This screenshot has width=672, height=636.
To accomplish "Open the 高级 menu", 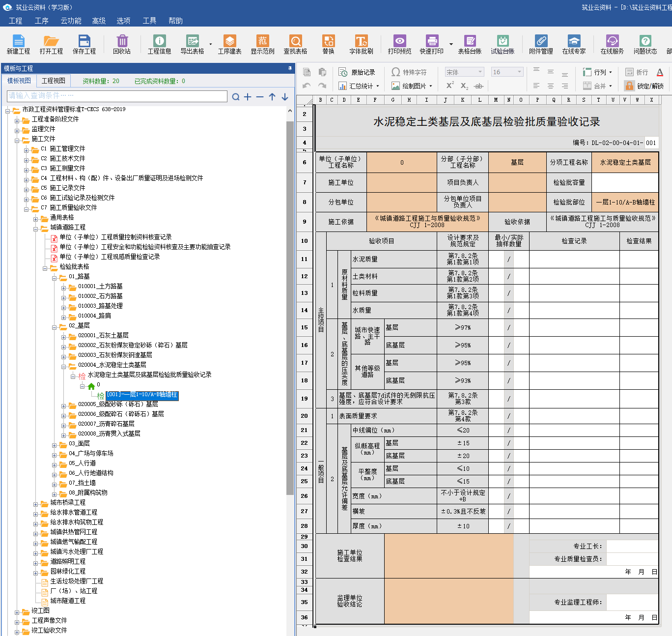I will 99,21.
